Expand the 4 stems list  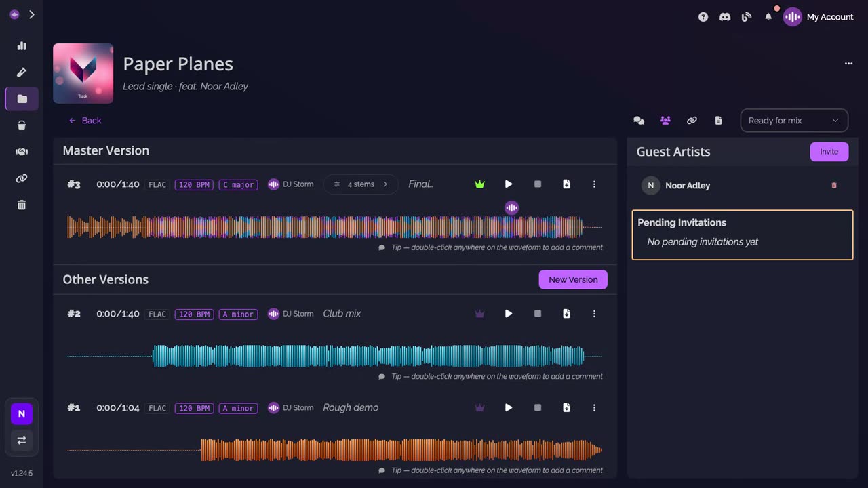pos(361,184)
